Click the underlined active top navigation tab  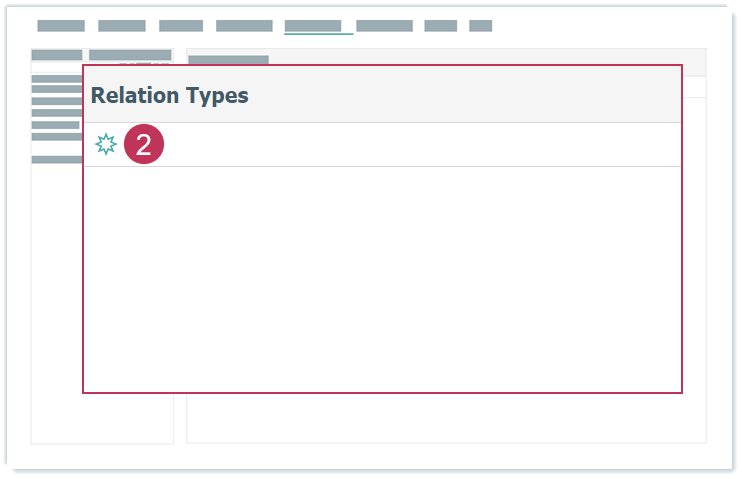click(313, 26)
